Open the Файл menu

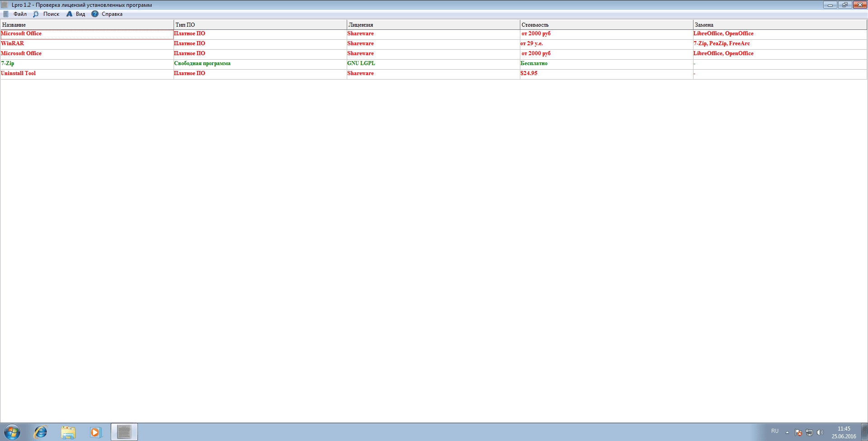[x=15, y=14]
